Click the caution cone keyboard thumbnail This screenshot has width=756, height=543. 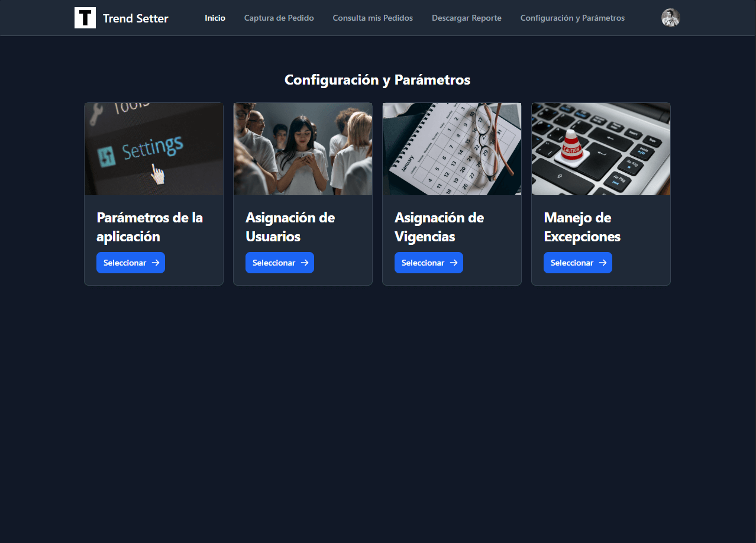(x=601, y=149)
